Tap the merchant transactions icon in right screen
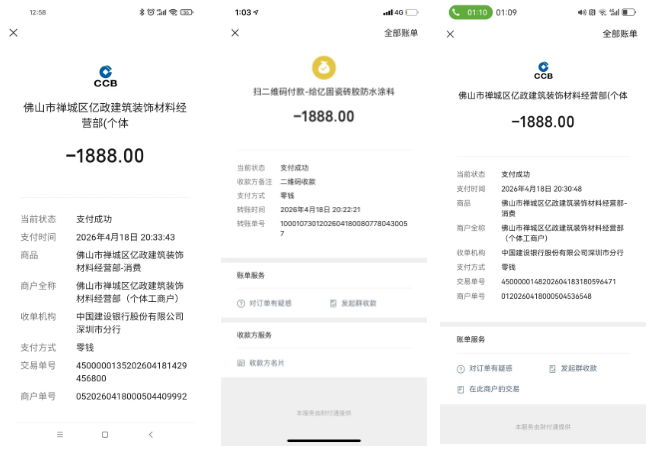 tap(461, 389)
